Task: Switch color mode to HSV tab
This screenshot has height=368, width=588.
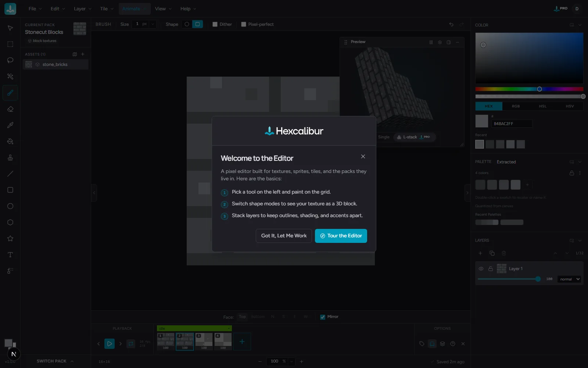Action: [x=570, y=106]
